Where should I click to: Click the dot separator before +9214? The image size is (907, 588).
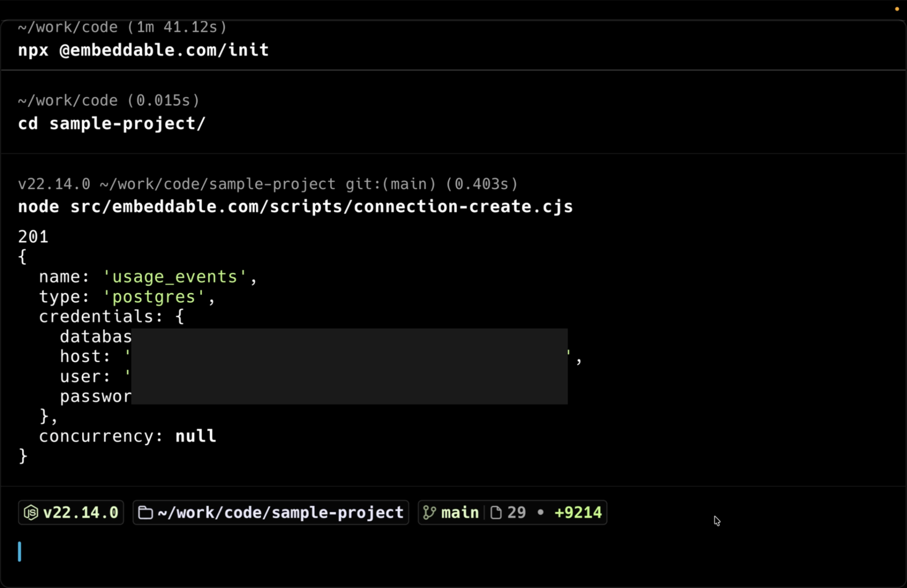tap(540, 512)
